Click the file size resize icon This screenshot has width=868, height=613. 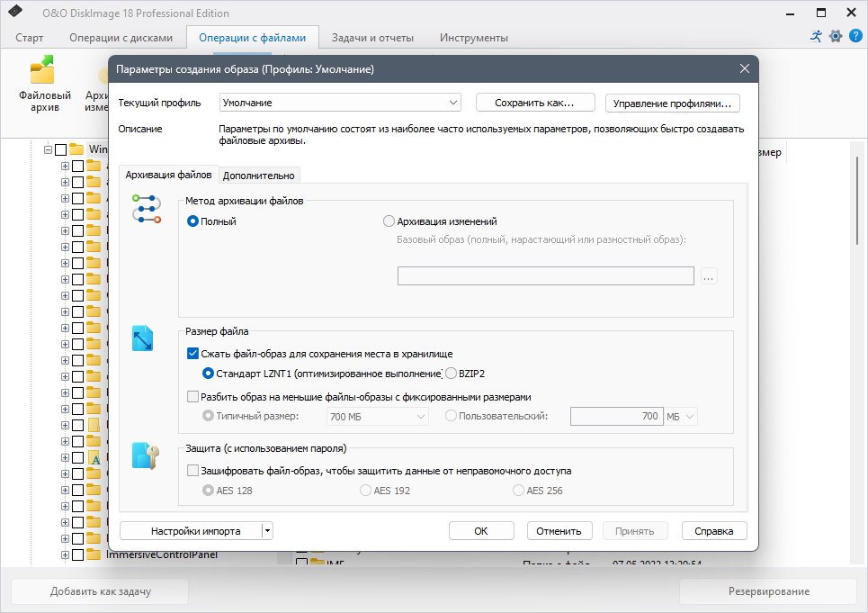pyautogui.click(x=142, y=338)
